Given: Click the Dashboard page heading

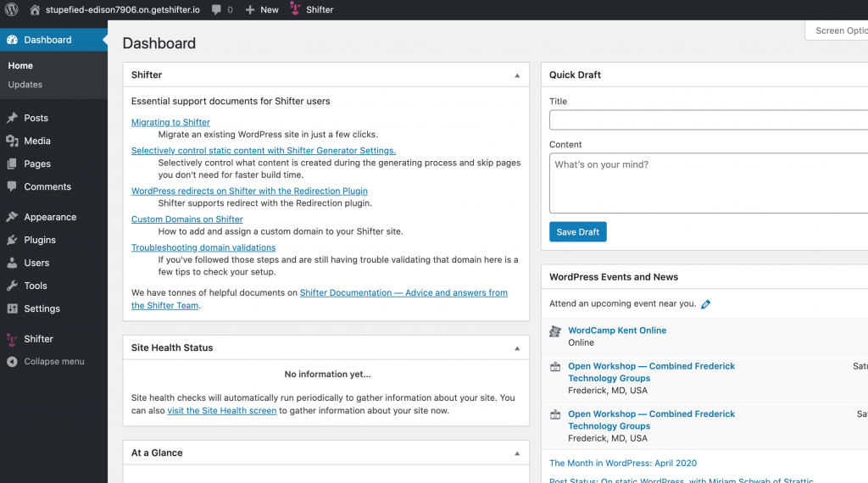Looking at the screenshot, I should pos(159,43).
